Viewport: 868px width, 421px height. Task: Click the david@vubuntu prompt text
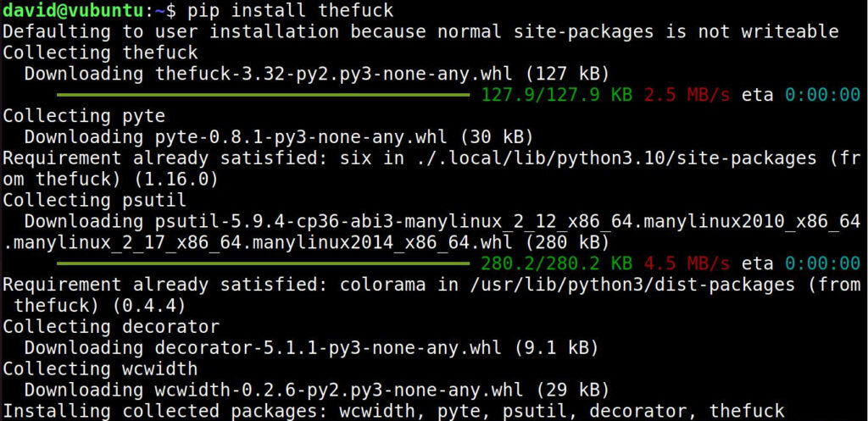point(77,10)
